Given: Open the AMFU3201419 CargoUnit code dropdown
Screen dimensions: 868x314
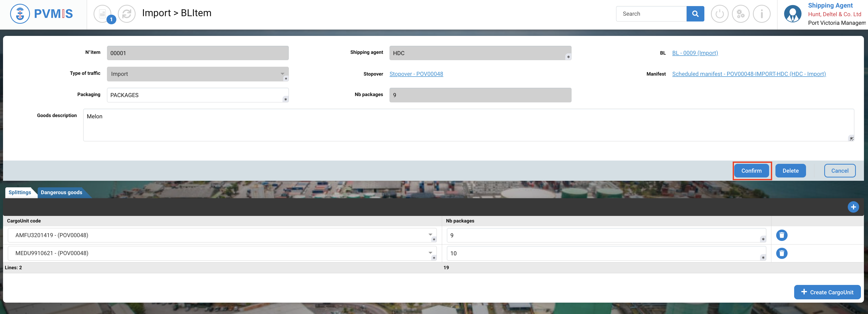Looking at the screenshot, I should 430,235.
